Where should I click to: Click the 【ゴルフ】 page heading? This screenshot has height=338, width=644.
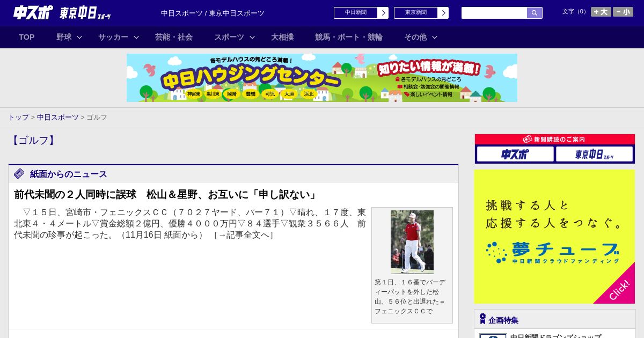coord(33,141)
